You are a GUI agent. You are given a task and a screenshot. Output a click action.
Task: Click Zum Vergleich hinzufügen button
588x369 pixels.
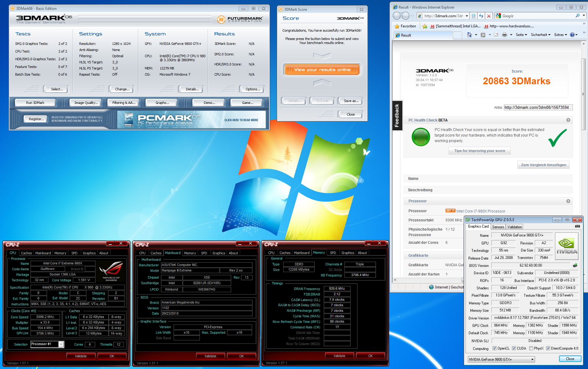point(544,165)
